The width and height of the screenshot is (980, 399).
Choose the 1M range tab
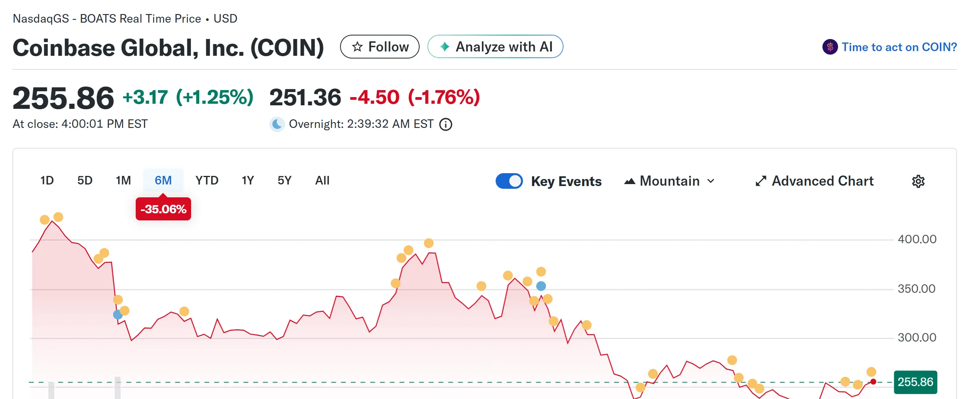[123, 181]
